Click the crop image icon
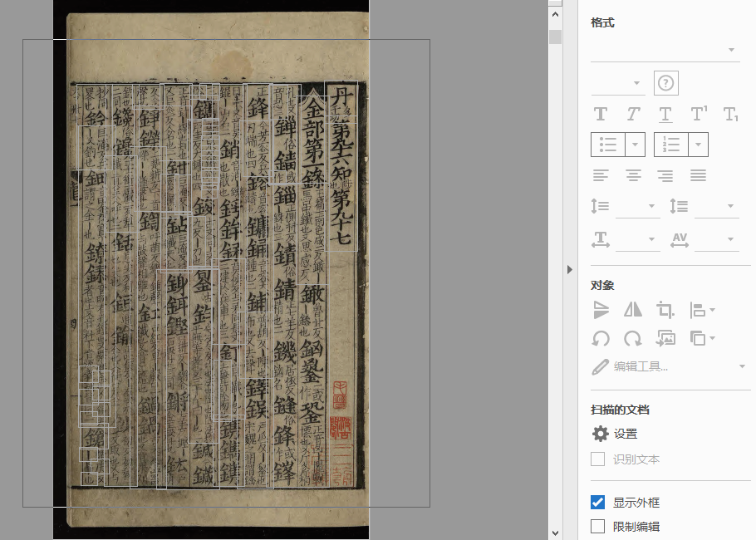 (x=665, y=310)
